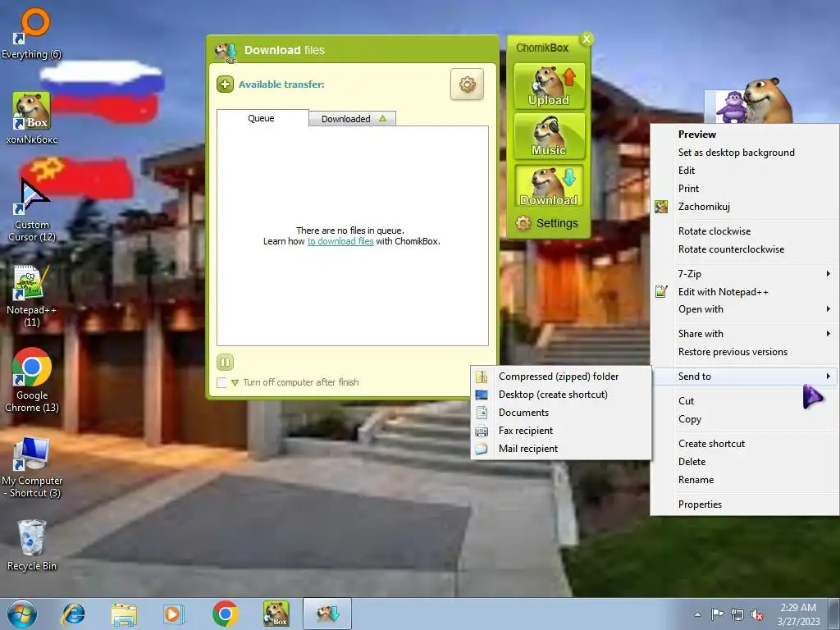Switch to the Downloaded tab
This screenshot has width=840, height=630.
pos(353,119)
